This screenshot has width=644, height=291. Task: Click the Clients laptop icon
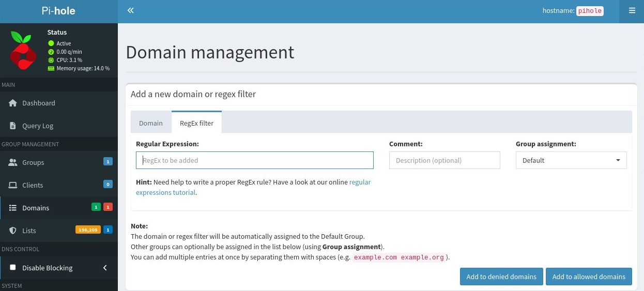(13, 185)
